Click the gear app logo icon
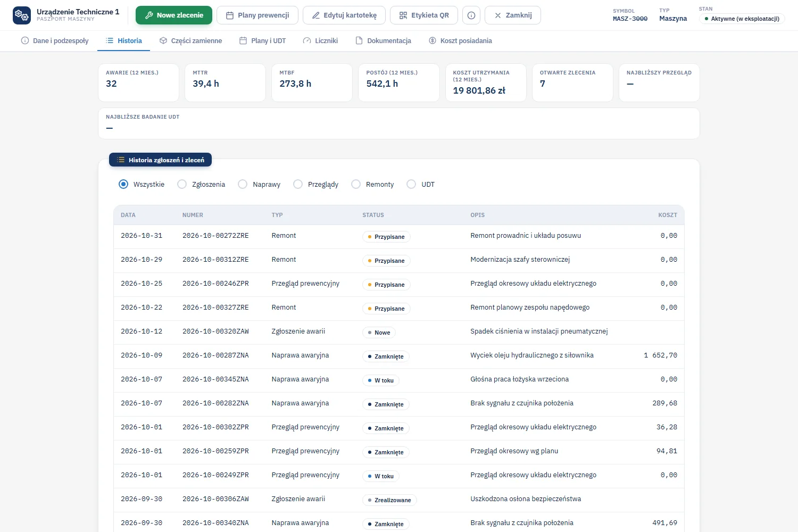 point(22,15)
